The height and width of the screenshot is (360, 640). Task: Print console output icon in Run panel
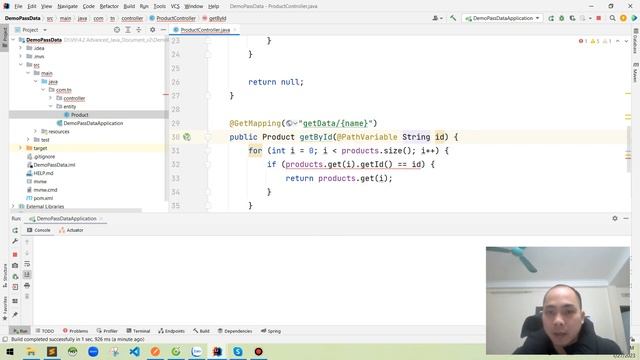(x=27, y=285)
